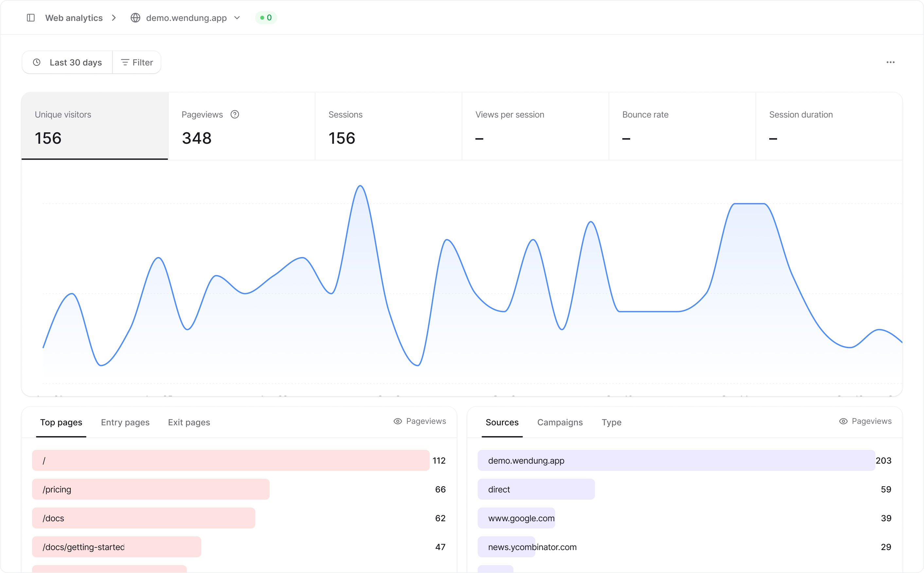Select the Views per session card
Viewport: 924px width, 573px height.
tap(536, 126)
